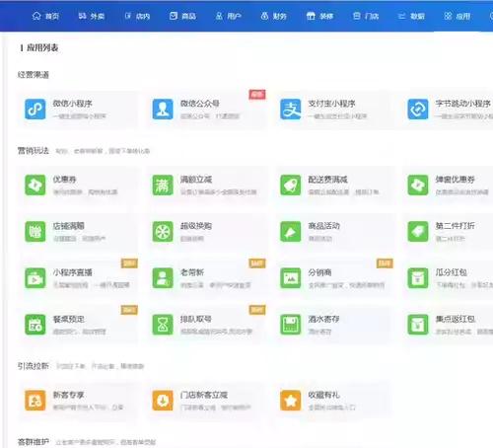Open the 微信小程序 app icon
This screenshot has width=493, height=448.
tap(35, 110)
